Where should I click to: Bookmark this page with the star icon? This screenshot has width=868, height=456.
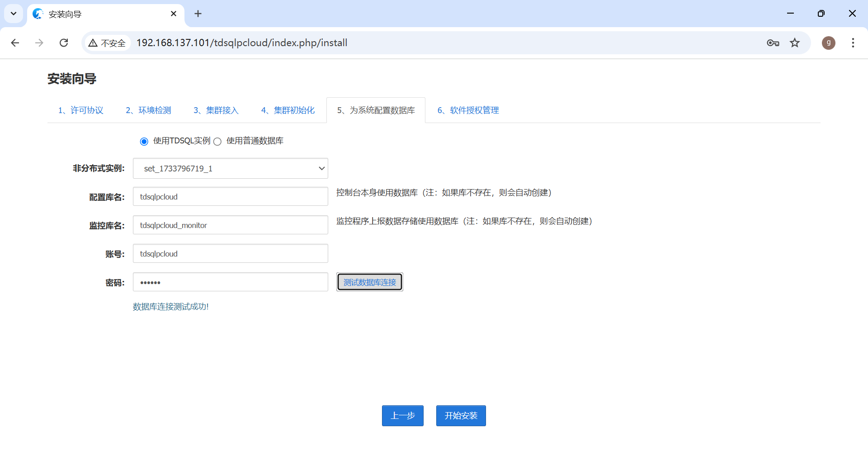[x=795, y=43]
